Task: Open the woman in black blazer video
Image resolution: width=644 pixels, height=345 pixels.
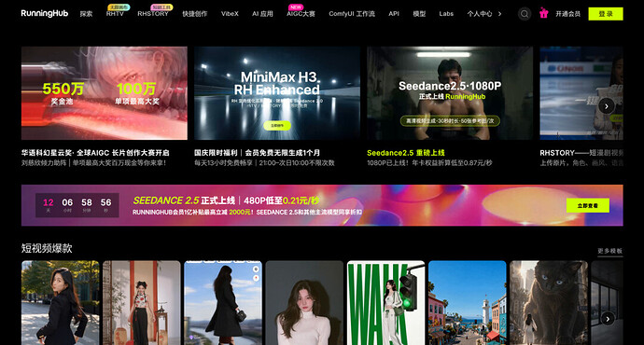Action: coord(61,303)
